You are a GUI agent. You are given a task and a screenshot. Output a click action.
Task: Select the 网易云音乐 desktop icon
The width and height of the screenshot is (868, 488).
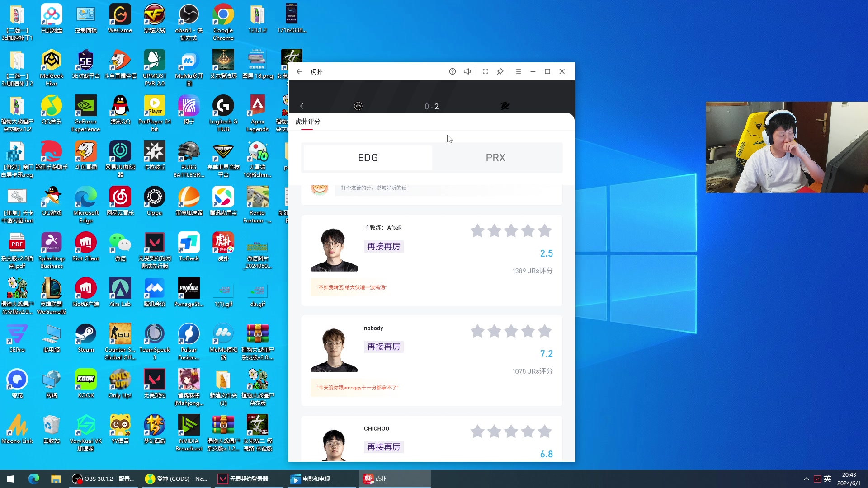point(120,201)
